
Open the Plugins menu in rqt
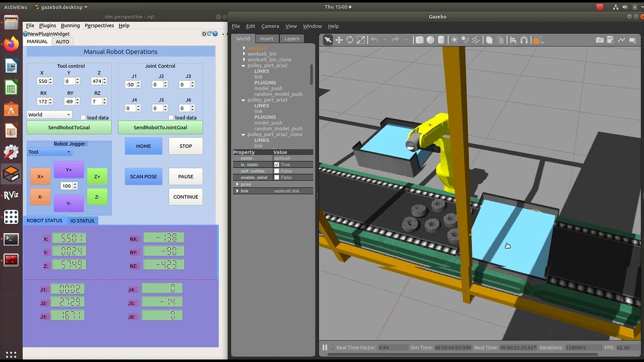click(x=47, y=25)
